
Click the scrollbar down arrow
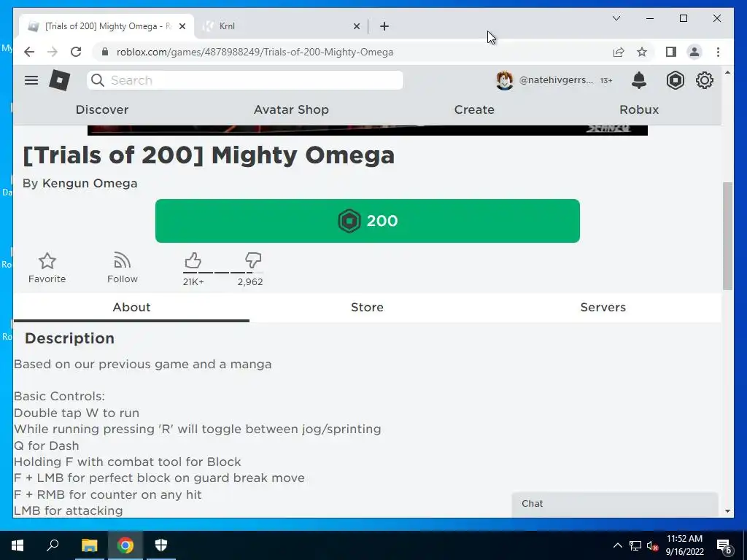pyautogui.click(x=727, y=511)
